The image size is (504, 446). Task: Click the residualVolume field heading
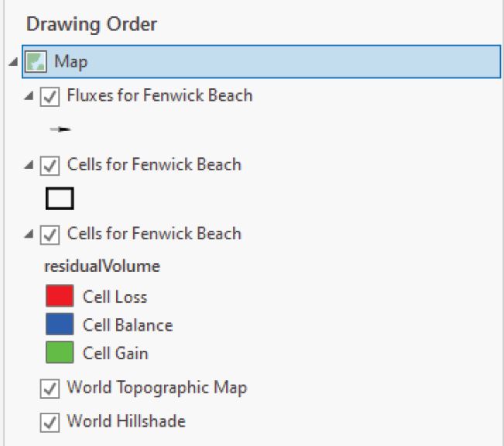(x=102, y=266)
